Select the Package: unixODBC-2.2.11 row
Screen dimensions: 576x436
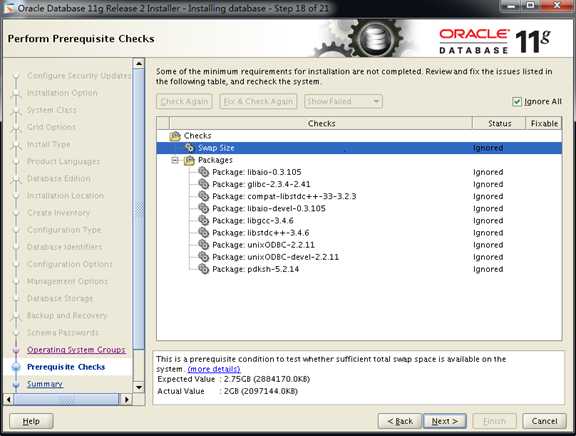(x=359, y=245)
